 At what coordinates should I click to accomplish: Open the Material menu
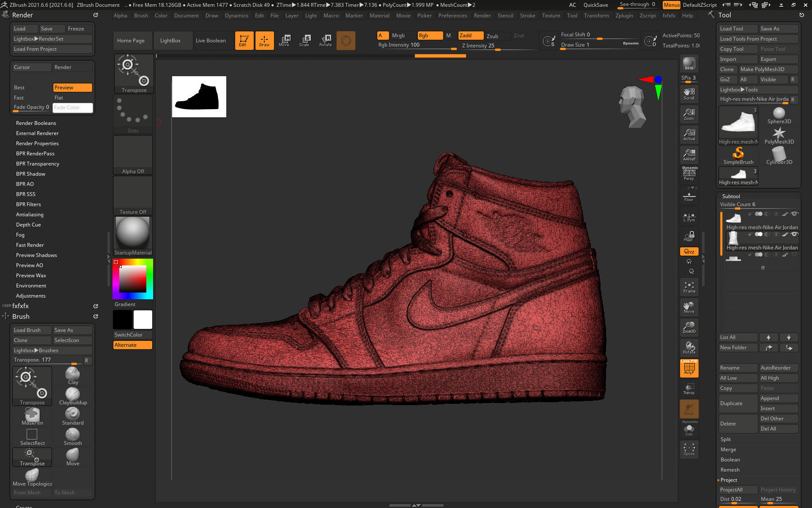pos(379,16)
